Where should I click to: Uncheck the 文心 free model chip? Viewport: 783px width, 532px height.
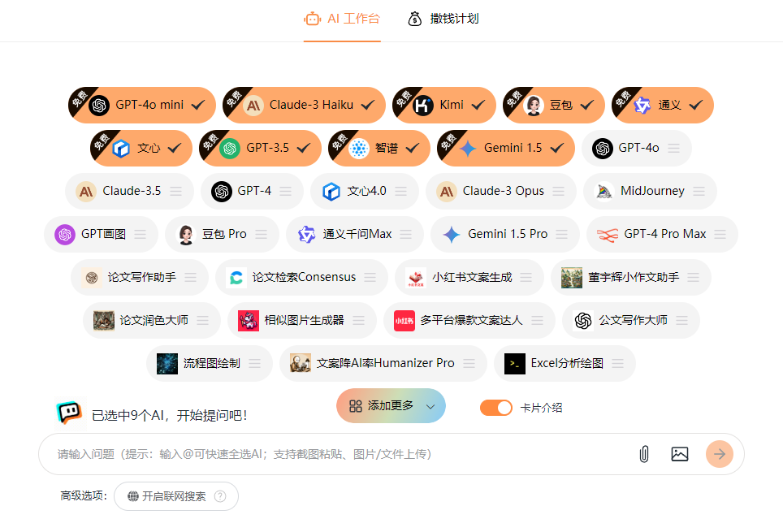point(141,149)
